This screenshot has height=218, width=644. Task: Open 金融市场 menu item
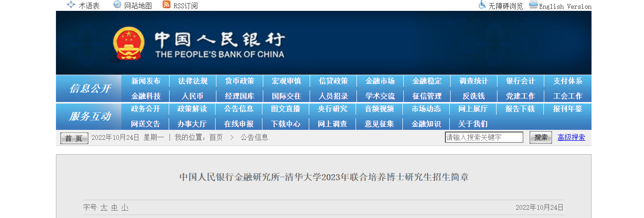(x=380, y=81)
